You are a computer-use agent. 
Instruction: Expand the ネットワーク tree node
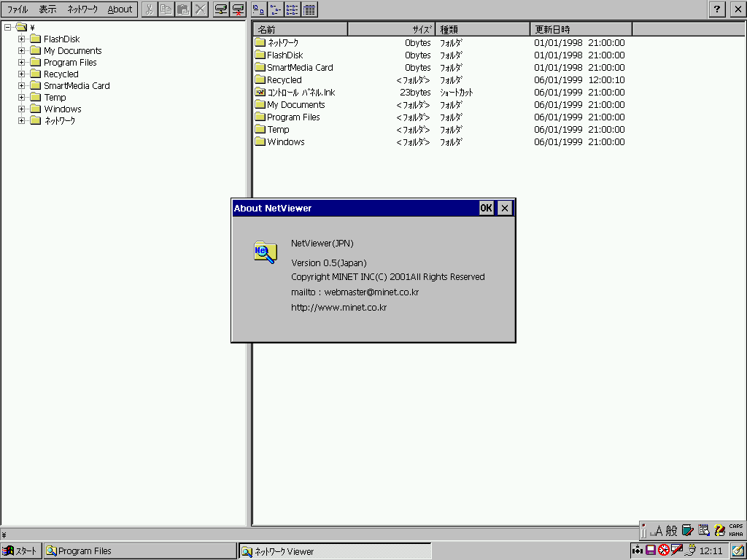(x=21, y=120)
